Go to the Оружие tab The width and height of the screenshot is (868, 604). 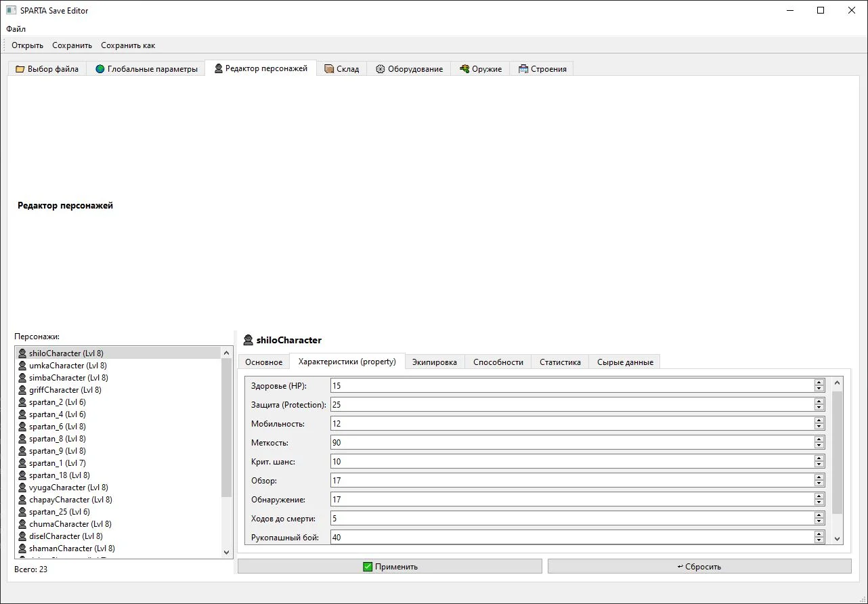point(480,68)
